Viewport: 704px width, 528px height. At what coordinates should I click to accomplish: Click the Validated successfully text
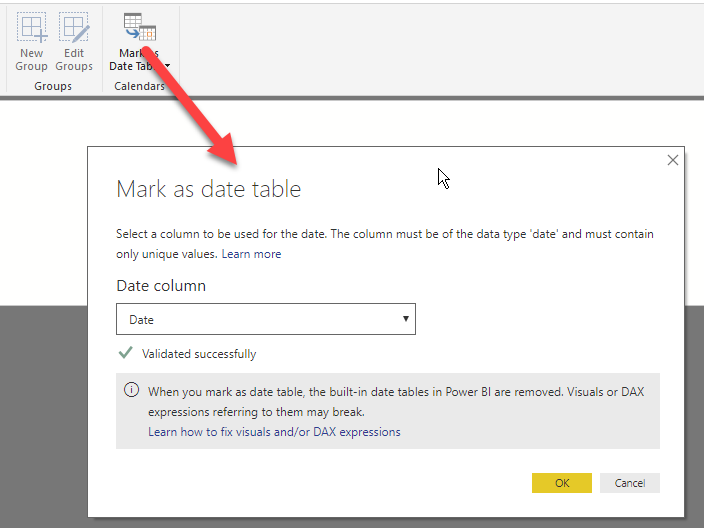tap(199, 354)
